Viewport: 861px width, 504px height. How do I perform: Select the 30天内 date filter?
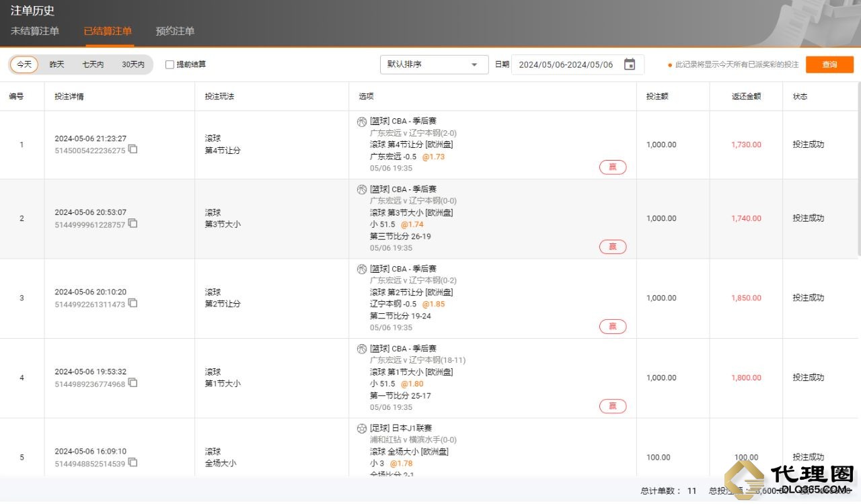[133, 65]
